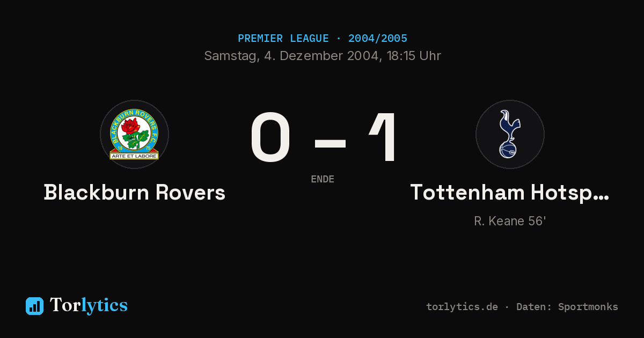Screen dimensions: 644x338
Task: Click the Tottenham Hotspur cockerel crest
Action: [x=510, y=134]
